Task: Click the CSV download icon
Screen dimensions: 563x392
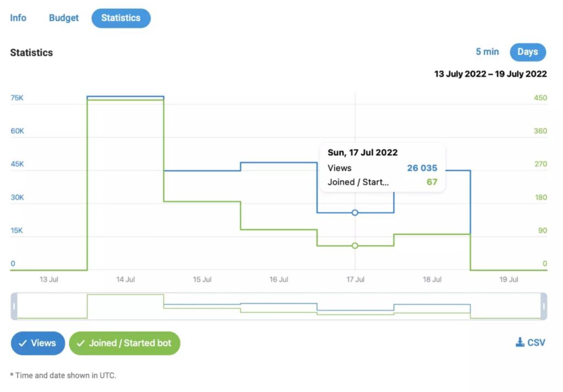Action: pos(520,342)
